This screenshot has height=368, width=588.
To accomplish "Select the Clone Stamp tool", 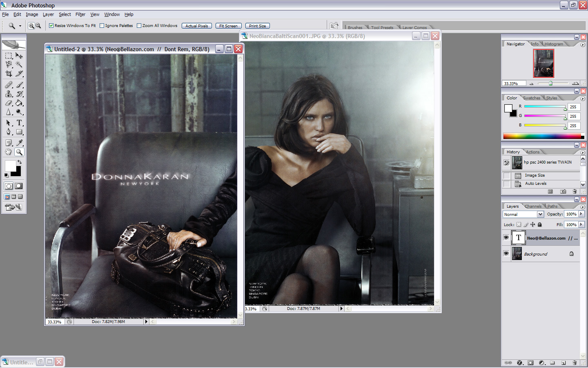I will [9, 94].
